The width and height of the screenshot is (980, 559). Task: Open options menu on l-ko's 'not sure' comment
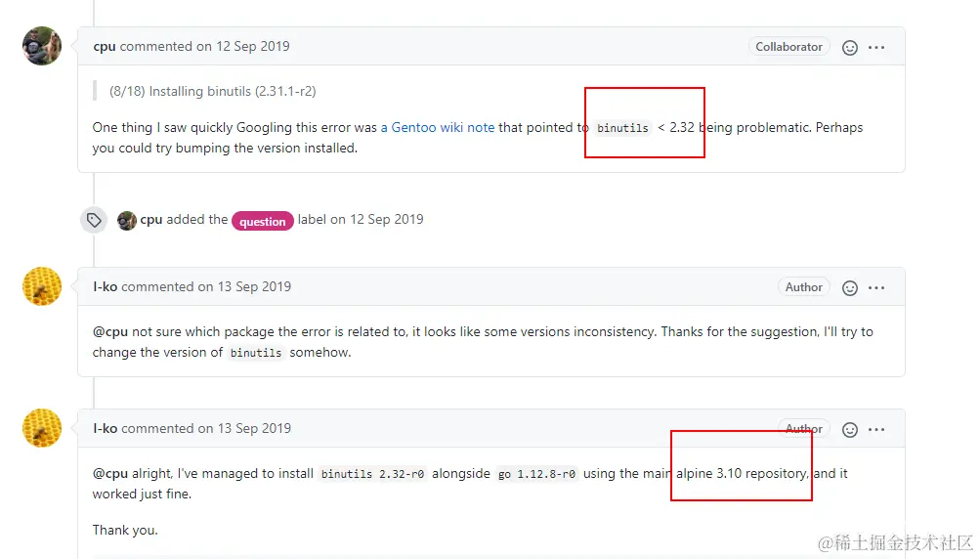click(876, 287)
